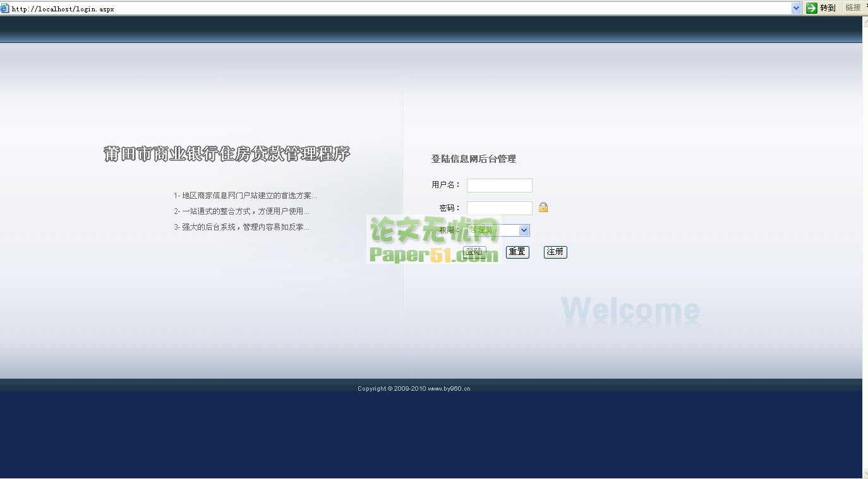Screen dimensions: 868x479
Task: Click the 登陆信息网后台管理 heading
Action: point(474,159)
